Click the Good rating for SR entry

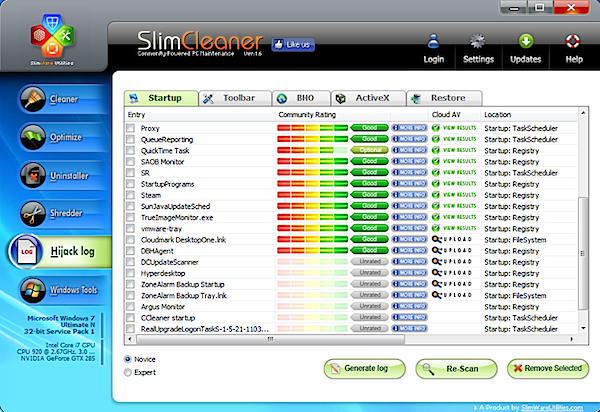point(369,172)
